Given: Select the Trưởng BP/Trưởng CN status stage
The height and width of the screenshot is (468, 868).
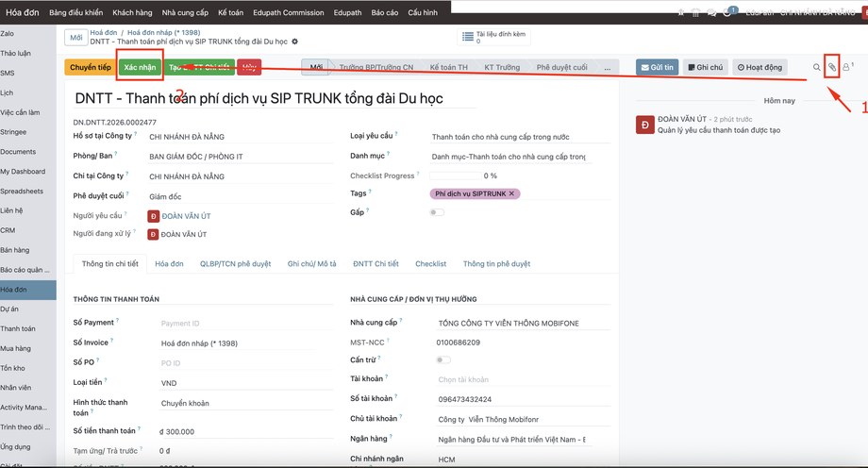Looking at the screenshot, I should click(376, 68).
